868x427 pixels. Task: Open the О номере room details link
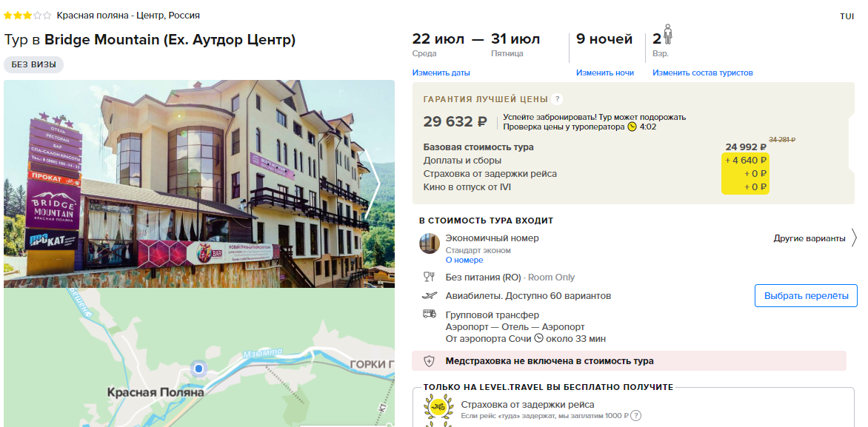[x=464, y=260]
